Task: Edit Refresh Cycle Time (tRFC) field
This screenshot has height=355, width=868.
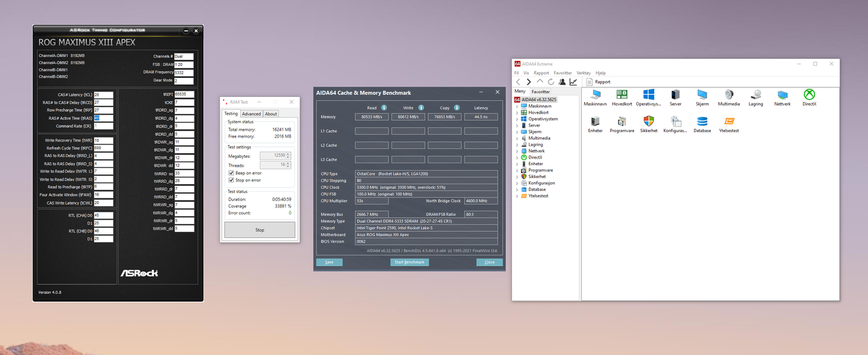Action: click(104, 148)
